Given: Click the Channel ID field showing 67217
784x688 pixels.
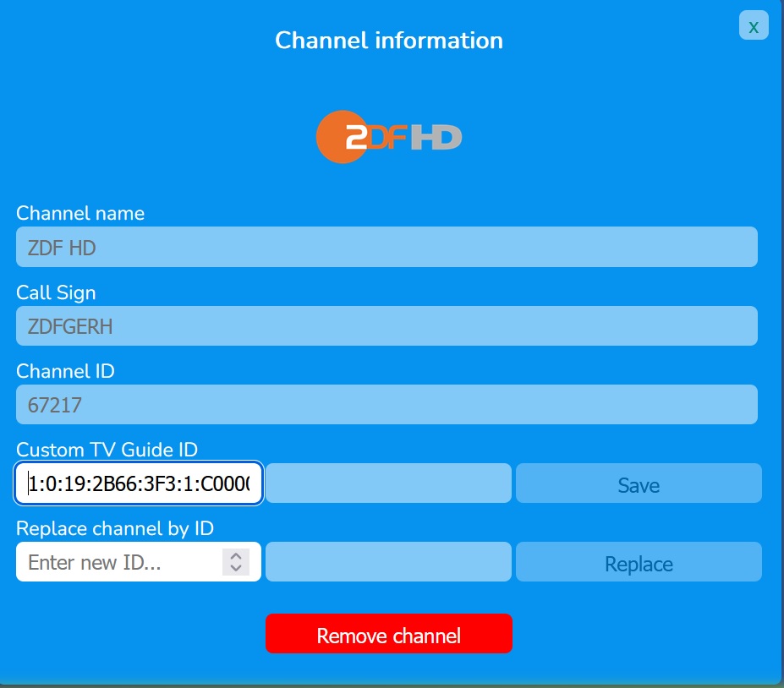Looking at the screenshot, I should point(387,405).
